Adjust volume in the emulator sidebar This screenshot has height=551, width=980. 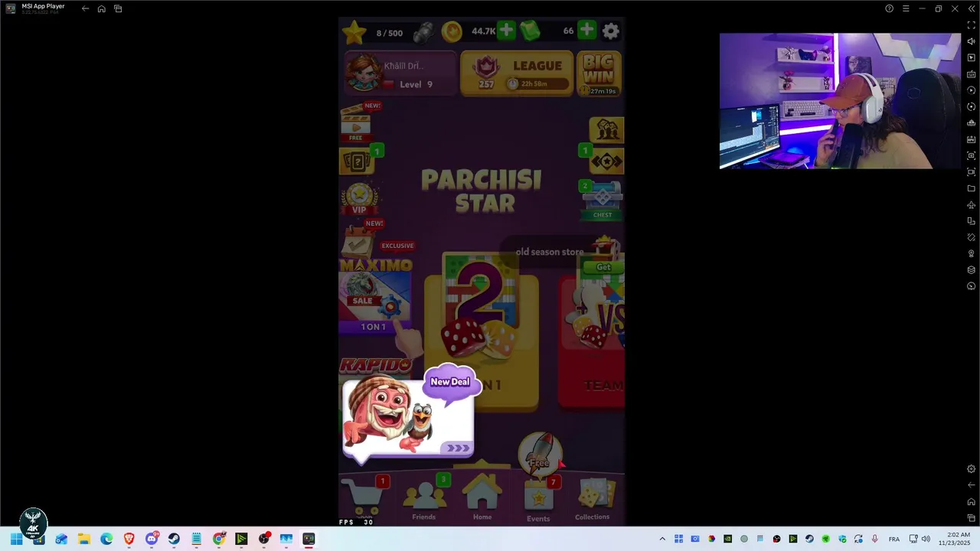click(972, 41)
